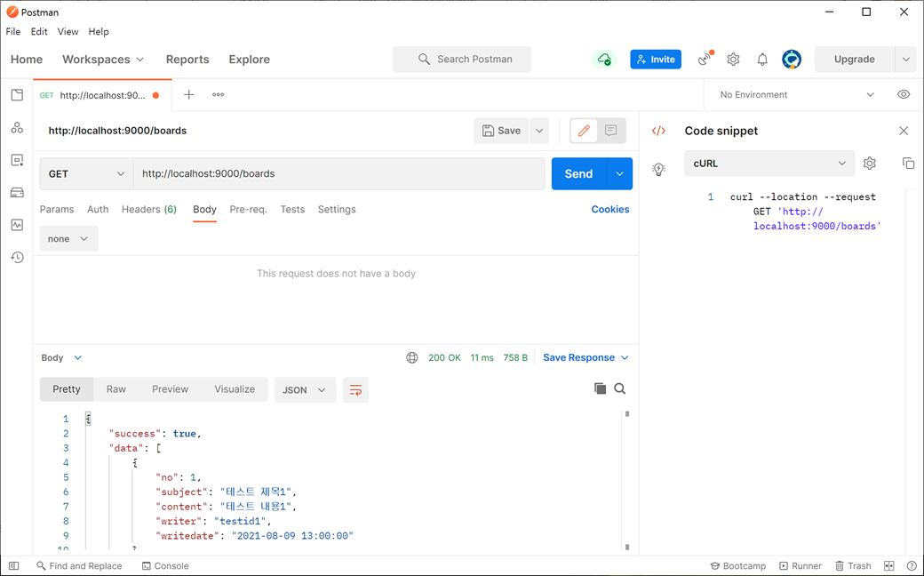Click the Search Postman box
Screen dimensions: 924x576
[462, 59]
